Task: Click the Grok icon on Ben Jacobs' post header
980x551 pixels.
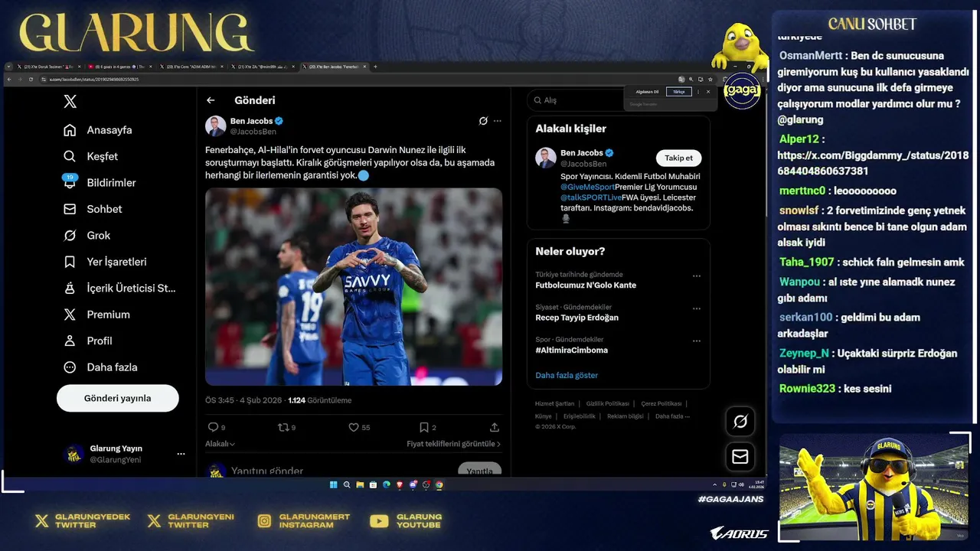Action: 483,121
